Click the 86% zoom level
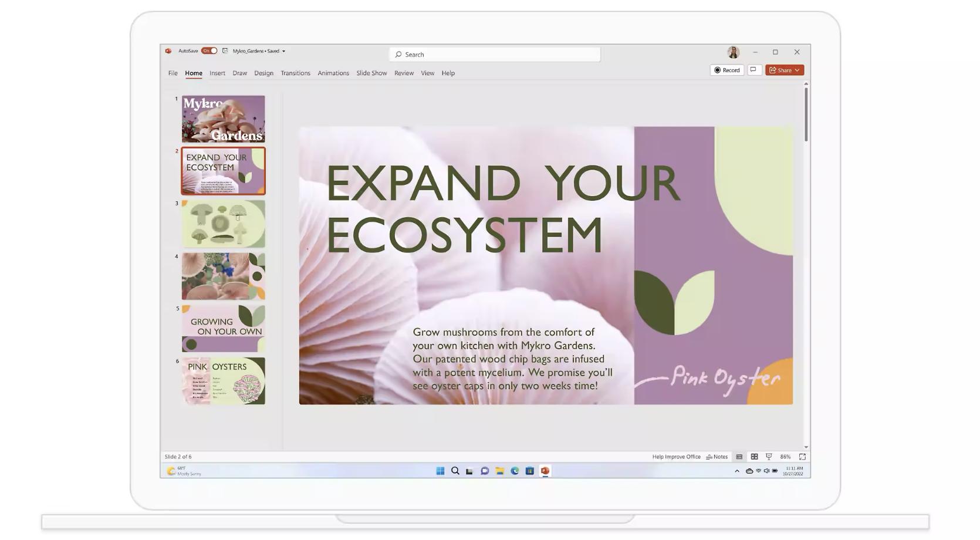 pos(785,457)
